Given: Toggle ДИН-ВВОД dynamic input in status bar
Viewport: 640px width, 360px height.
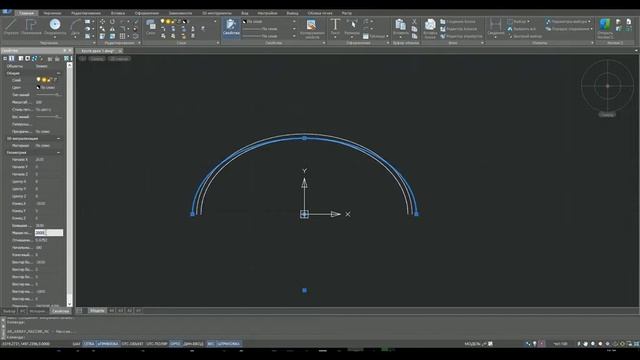Looking at the screenshot, I should (x=193, y=344).
